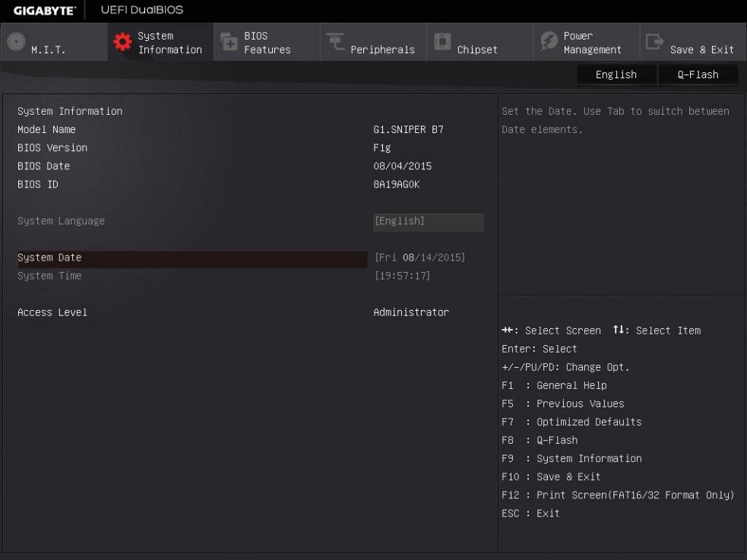Image resolution: width=747 pixels, height=560 pixels.
Task: Click the G1.SNIPER B7 model value
Action: tap(408, 129)
